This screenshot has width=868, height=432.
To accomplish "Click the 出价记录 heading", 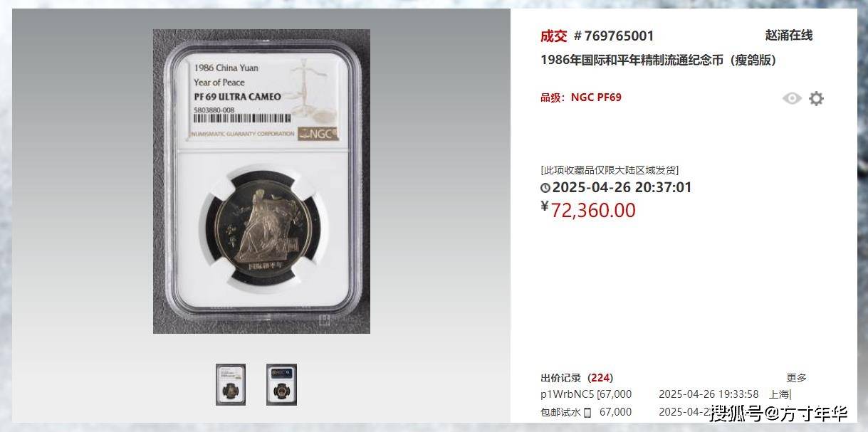I will click(560, 378).
